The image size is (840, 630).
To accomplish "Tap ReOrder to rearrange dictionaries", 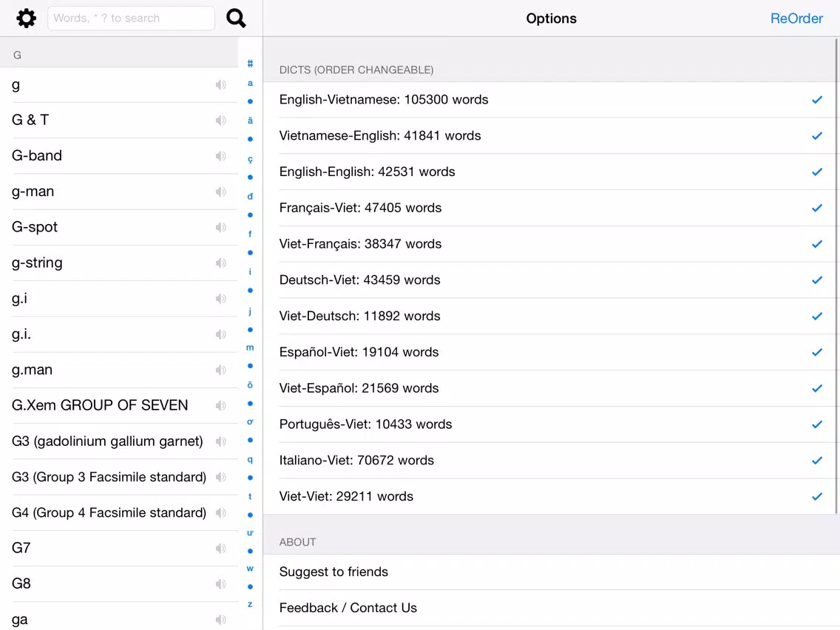I will click(796, 18).
